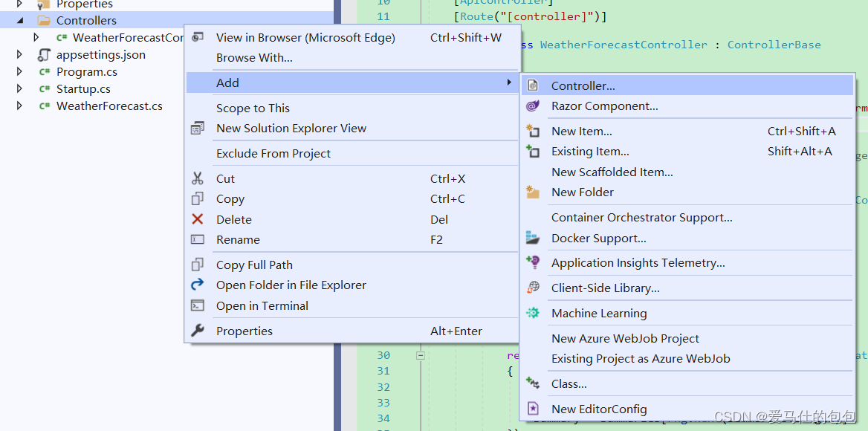Click the red X Delete icon
This screenshot has height=431, width=868.
tap(198, 219)
